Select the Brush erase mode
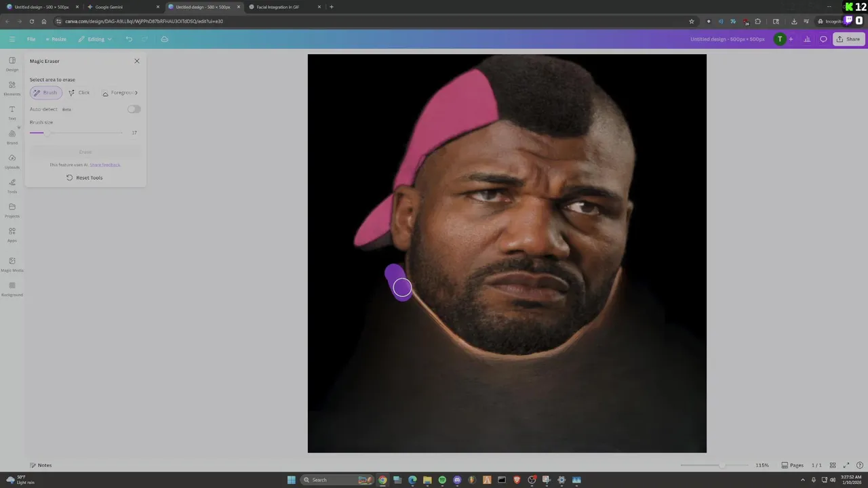Image resolution: width=868 pixels, height=488 pixels. tap(46, 93)
